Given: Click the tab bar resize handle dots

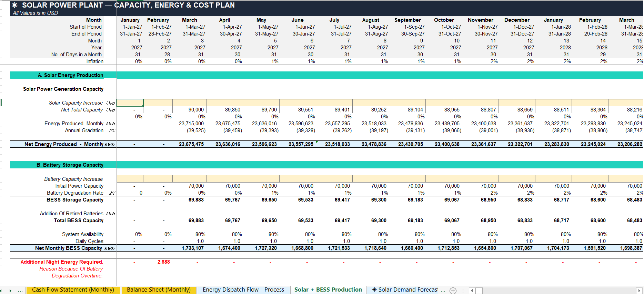Looking at the screenshot, I should pyautogui.click(x=463, y=291).
